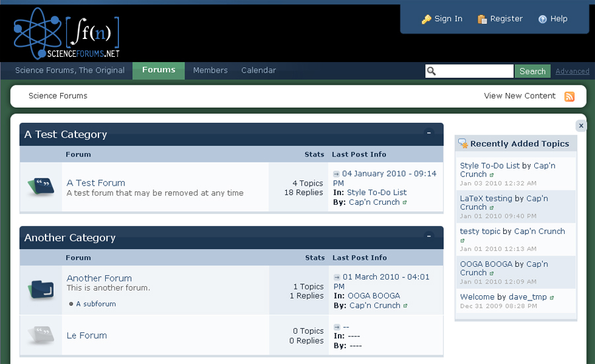Click the grey Le Forum icon
The image size is (595, 364).
(41, 335)
